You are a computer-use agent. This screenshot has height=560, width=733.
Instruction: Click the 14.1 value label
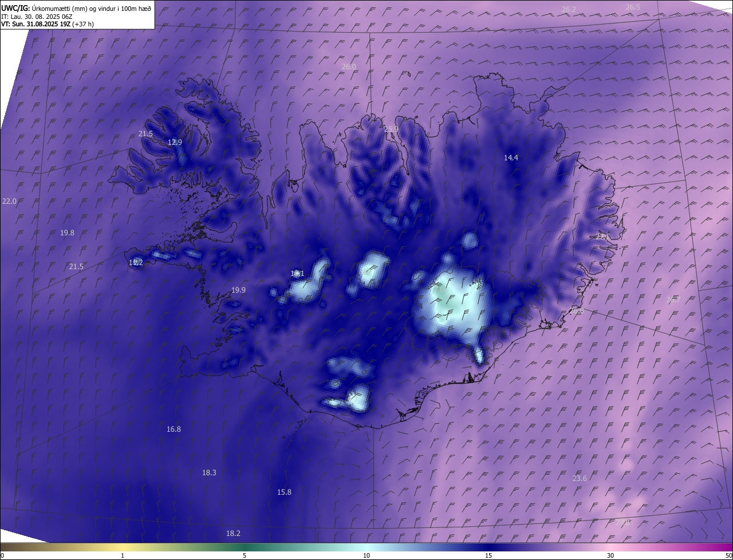tap(297, 274)
